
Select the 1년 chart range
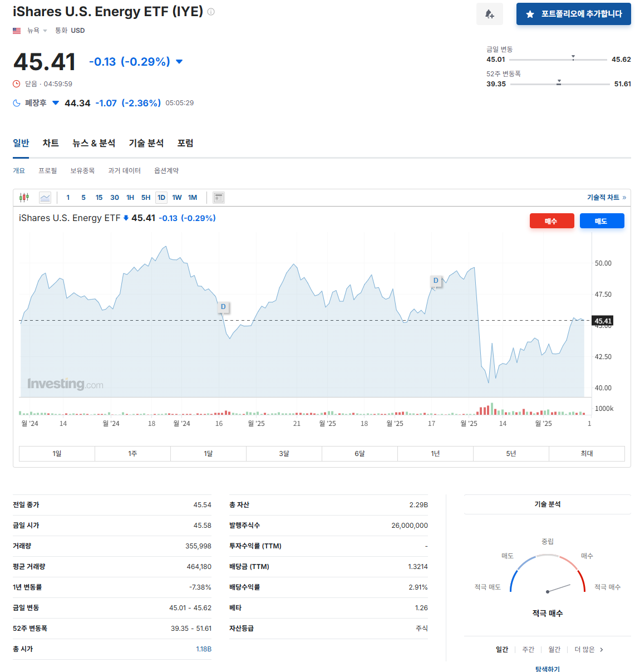coord(435,453)
